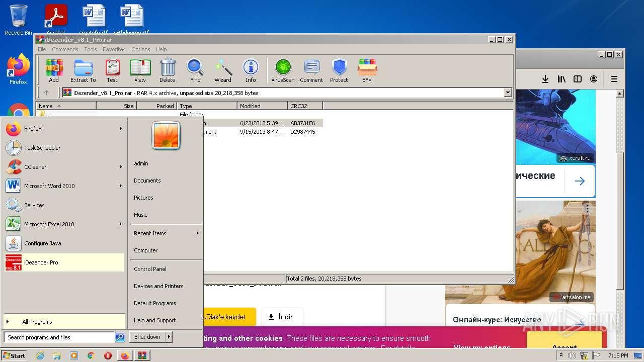The image size is (644, 362).
Task: Open the Info toolbar icon
Action: click(251, 70)
